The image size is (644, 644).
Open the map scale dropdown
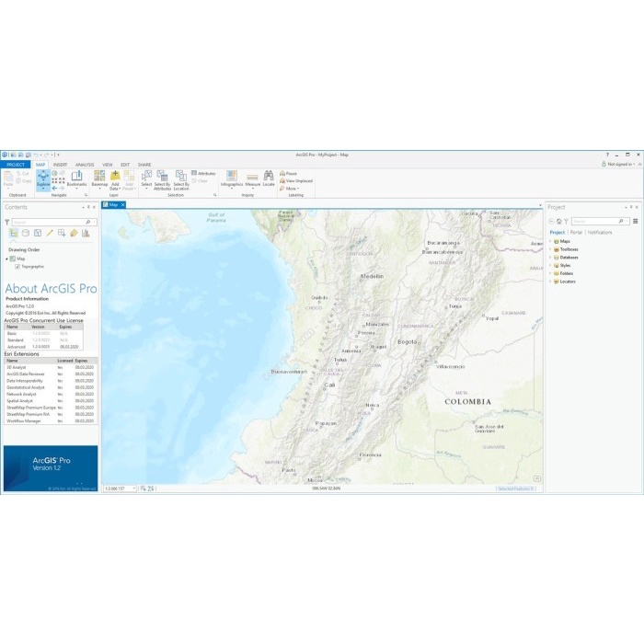coord(134,489)
